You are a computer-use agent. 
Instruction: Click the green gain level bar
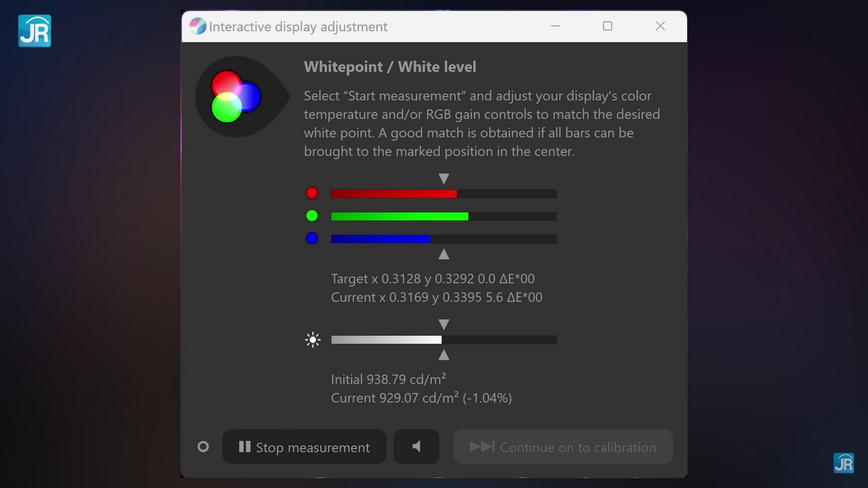(x=443, y=216)
